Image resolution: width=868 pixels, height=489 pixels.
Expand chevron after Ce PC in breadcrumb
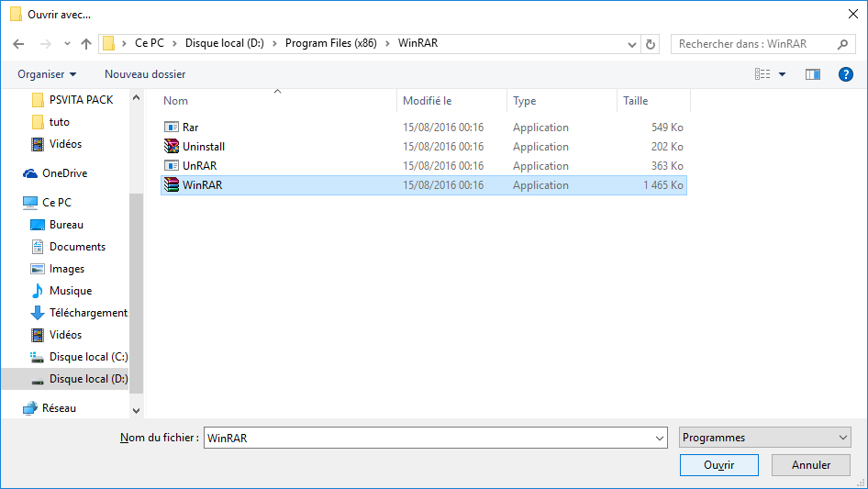point(174,43)
